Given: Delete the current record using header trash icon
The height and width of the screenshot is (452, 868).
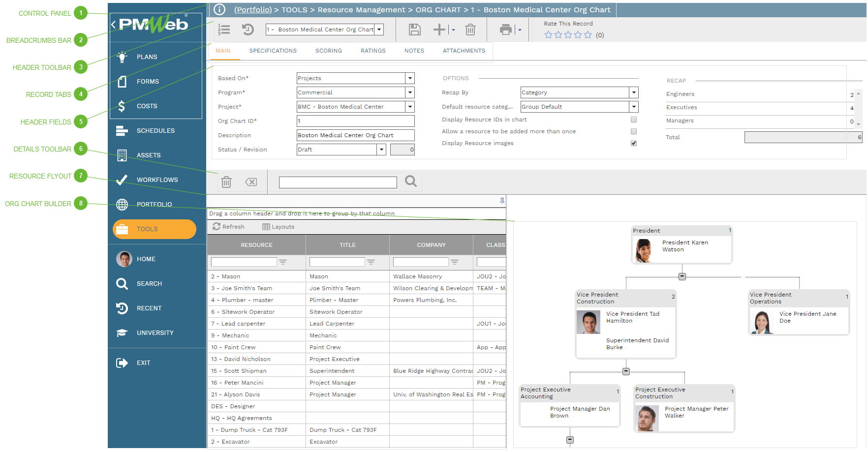Looking at the screenshot, I should coord(470,30).
